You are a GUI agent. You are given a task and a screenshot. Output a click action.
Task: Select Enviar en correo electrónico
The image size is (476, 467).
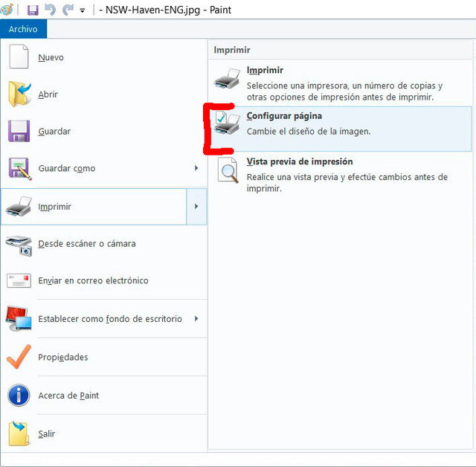pos(93,280)
